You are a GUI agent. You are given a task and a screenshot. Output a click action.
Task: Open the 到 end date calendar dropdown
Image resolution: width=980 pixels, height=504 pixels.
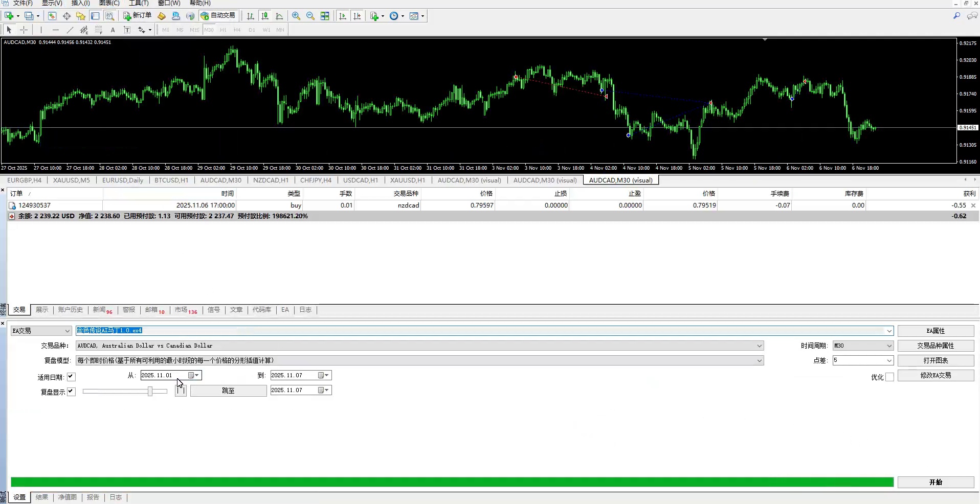pyautogui.click(x=324, y=375)
